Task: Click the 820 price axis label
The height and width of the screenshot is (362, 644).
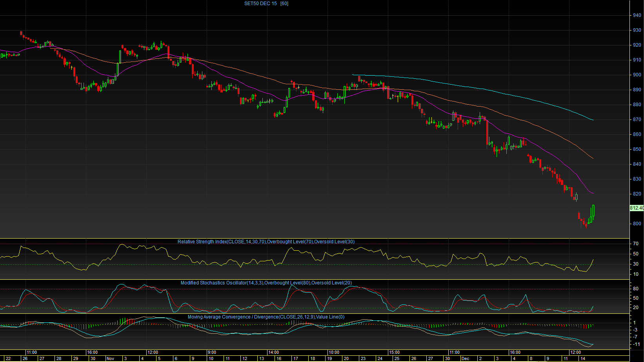Action: click(637, 194)
